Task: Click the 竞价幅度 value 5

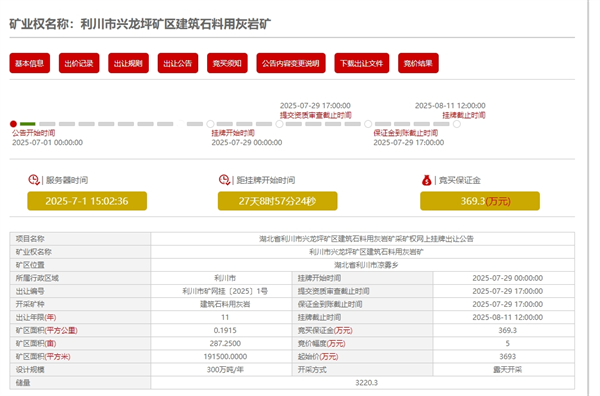Action: [507, 343]
